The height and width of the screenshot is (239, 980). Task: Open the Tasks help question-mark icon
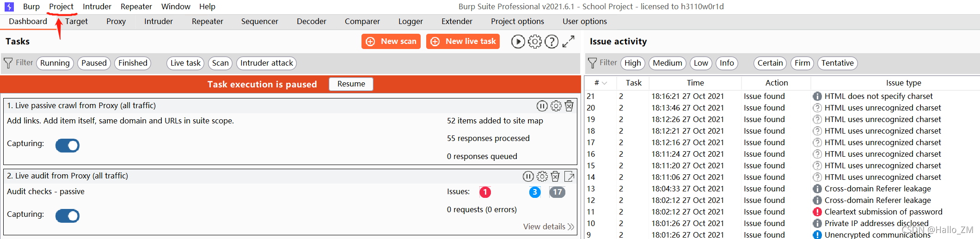click(x=551, y=42)
